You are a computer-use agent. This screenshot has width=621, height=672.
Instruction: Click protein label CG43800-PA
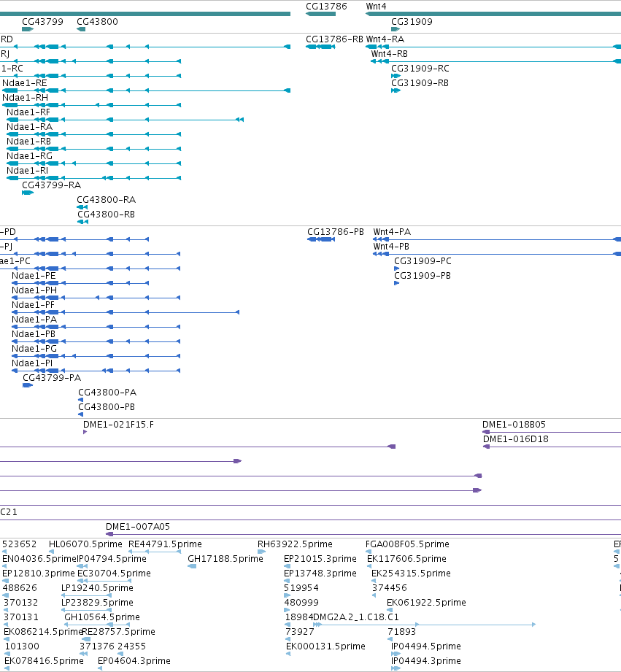coord(107,392)
